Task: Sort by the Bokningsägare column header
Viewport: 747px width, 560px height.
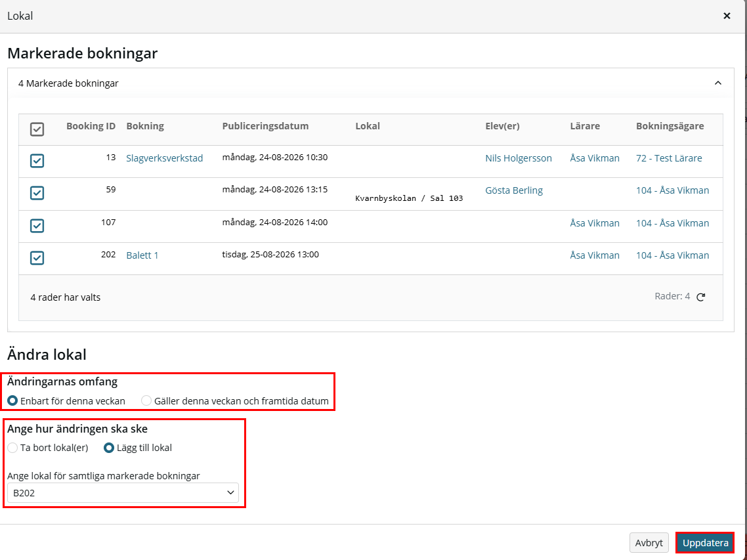Action: point(670,126)
